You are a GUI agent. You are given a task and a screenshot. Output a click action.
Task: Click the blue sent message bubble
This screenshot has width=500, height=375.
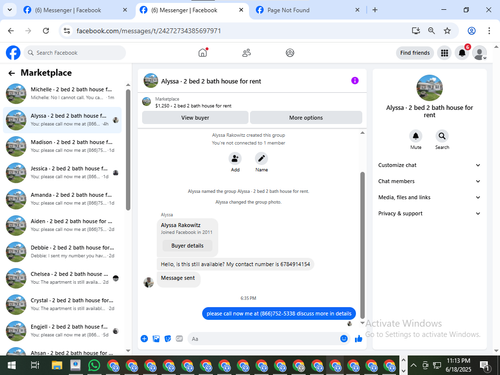pos(279,313)
